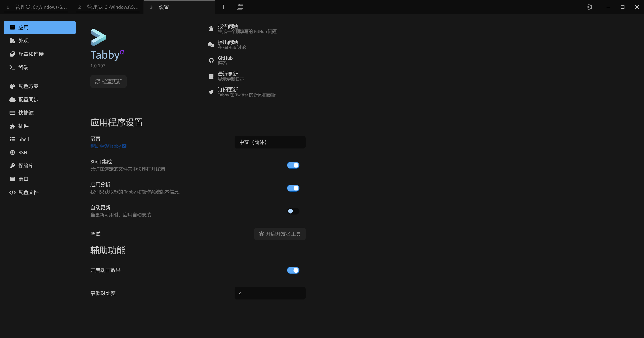Click the 开启开发者工具 button
Image resolution: width=644 pixels, height=338 pixels.
pyautogui.click(x=280, y=234)
